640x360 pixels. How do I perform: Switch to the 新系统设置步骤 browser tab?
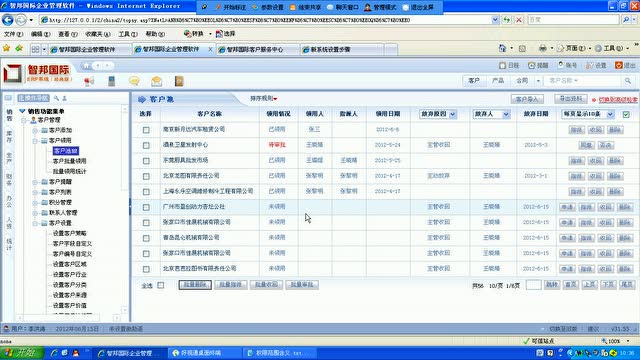pyautogui.click(x=342, y=49)
